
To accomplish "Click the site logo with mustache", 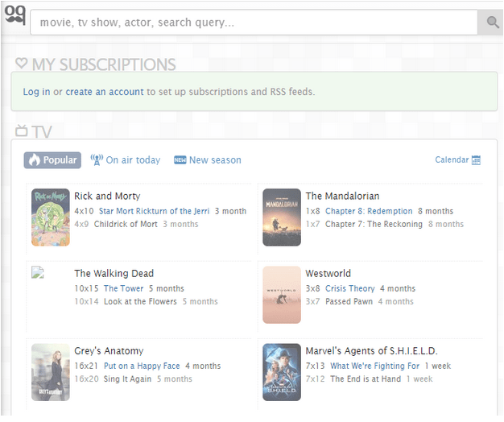I will coord(14,14).
